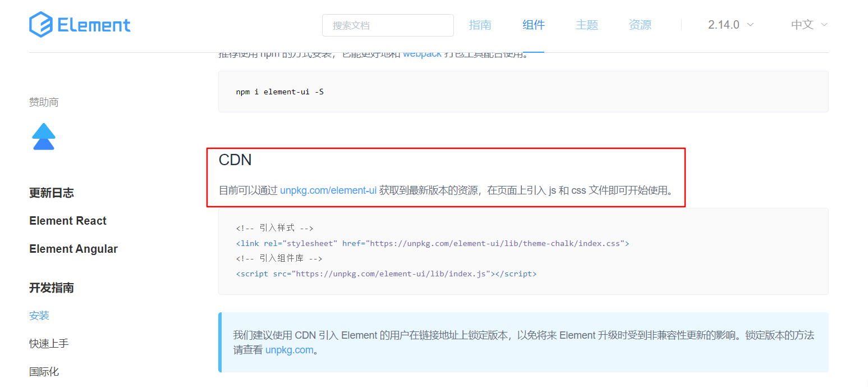Follow the unpkg.com link in the tip box
868x387 pixels.
290,349
